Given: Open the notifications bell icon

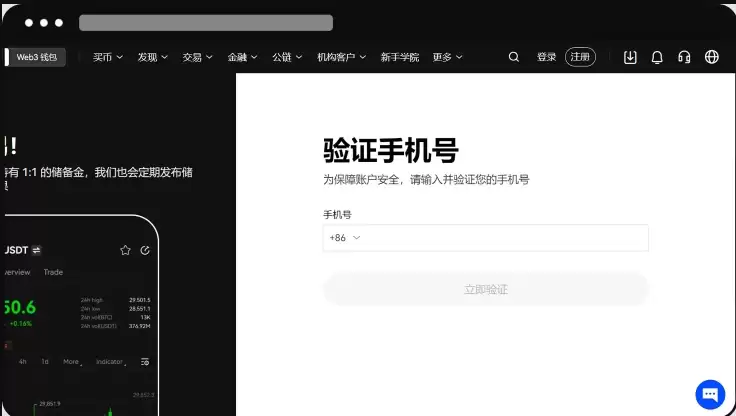Looking at the screenshot, I should pos(657,57).
